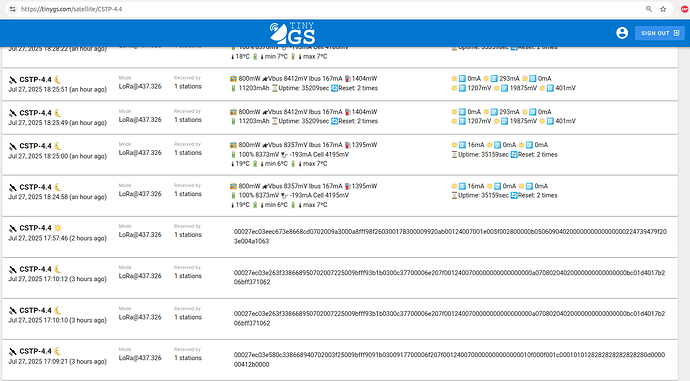
Task: Click satellite icon of the 18:25:51 packet
Action: pos(12,80)
